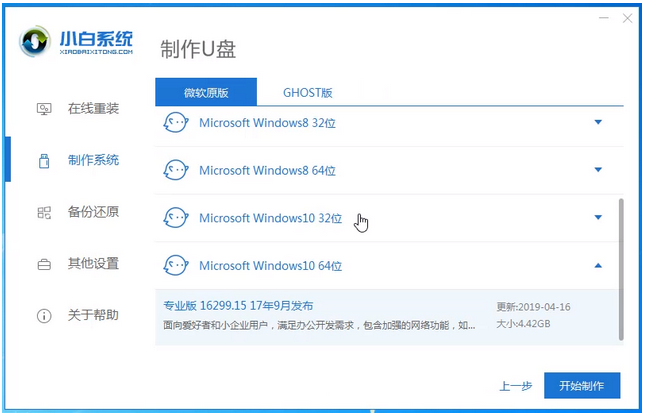The width and height of the screenshot is (646, 419).
Task: Switch to the GHOST版 tab
Action: coord(307,92)
